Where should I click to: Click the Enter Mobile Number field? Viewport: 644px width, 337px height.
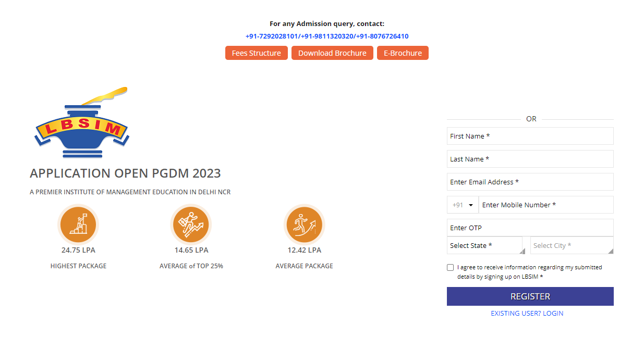(x=546, y=205)
